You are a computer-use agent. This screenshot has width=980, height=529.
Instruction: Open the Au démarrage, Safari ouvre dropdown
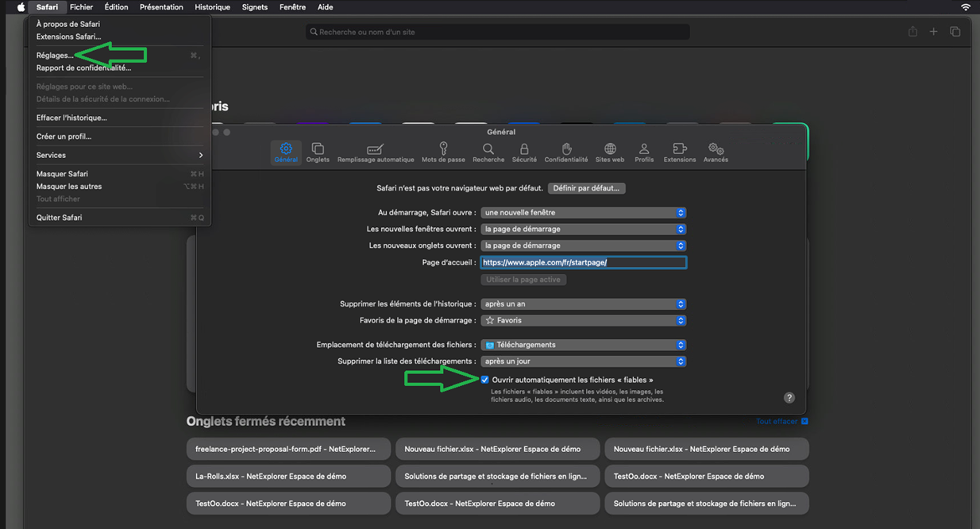click(x=584, y=213)
